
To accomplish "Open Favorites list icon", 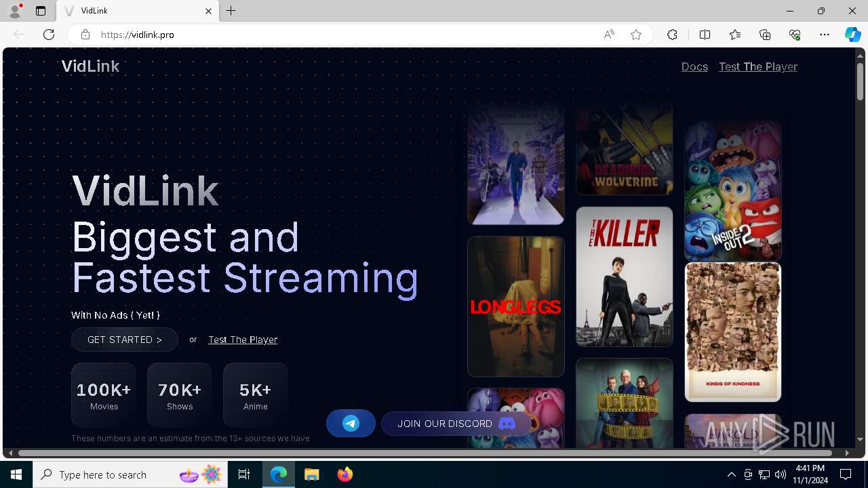I will coord(735,35).
